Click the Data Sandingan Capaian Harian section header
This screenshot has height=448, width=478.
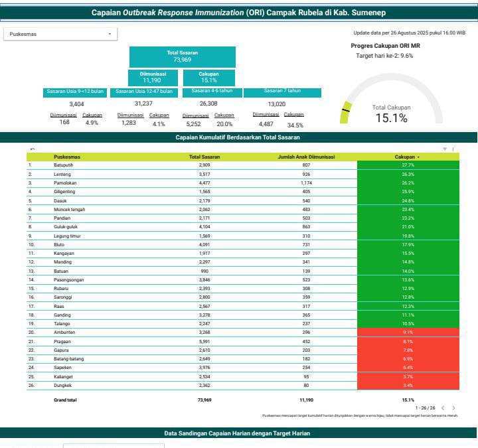point(238,433)
